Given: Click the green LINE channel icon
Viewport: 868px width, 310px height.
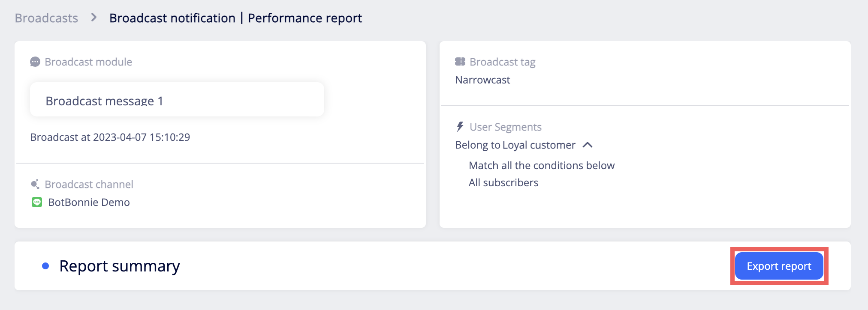Looking at the screenshot, I should click(37, 202).
